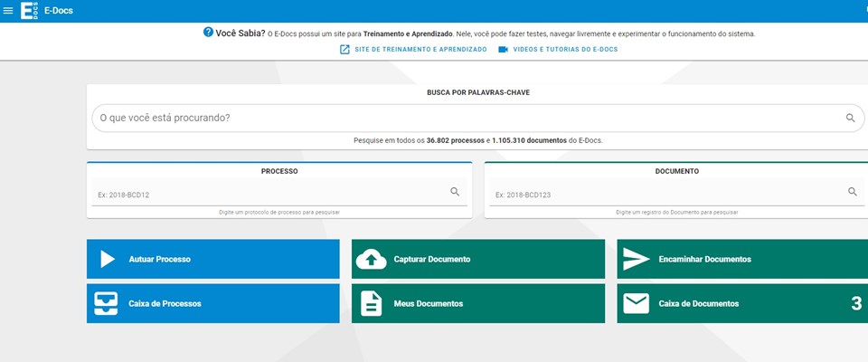Viewport: 868px width, 362px height.
Task: Click the Documento search magnifier icon
Action: [x=852, y=192]
